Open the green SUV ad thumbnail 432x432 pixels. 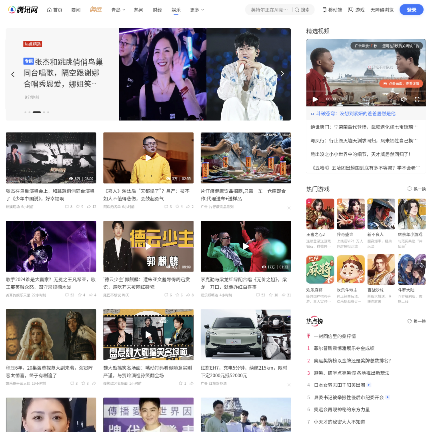(x=246, y=334)
